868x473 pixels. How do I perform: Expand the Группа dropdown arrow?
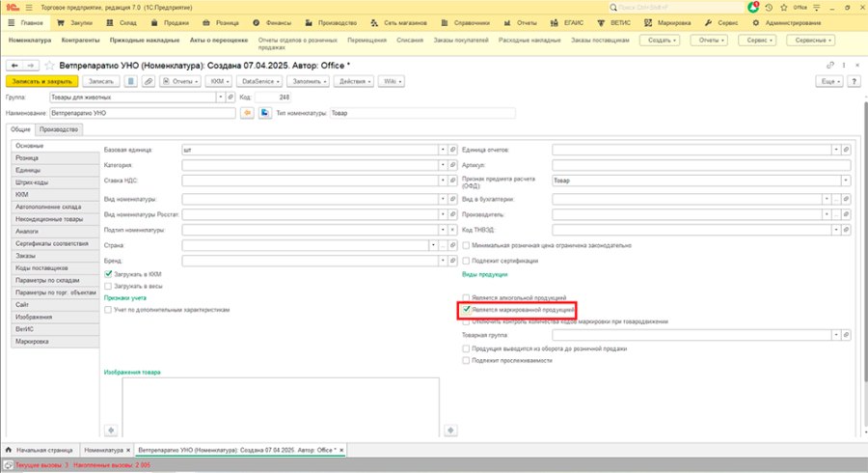click(x=220, y=97)
